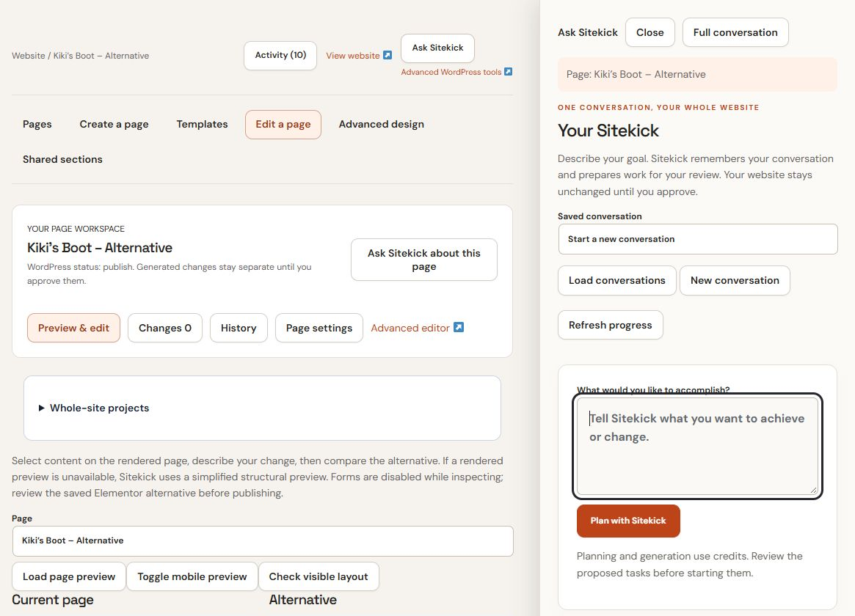Close the Ask Sitekick panel
The height and width of the screenshot is (616, 855).
point(650,33)
